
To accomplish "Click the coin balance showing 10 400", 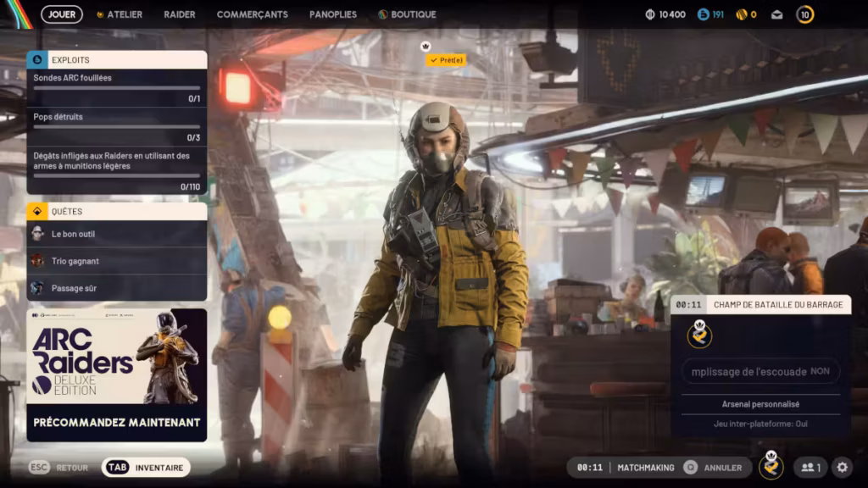I will pyautogui.click(x=665, y=14).
